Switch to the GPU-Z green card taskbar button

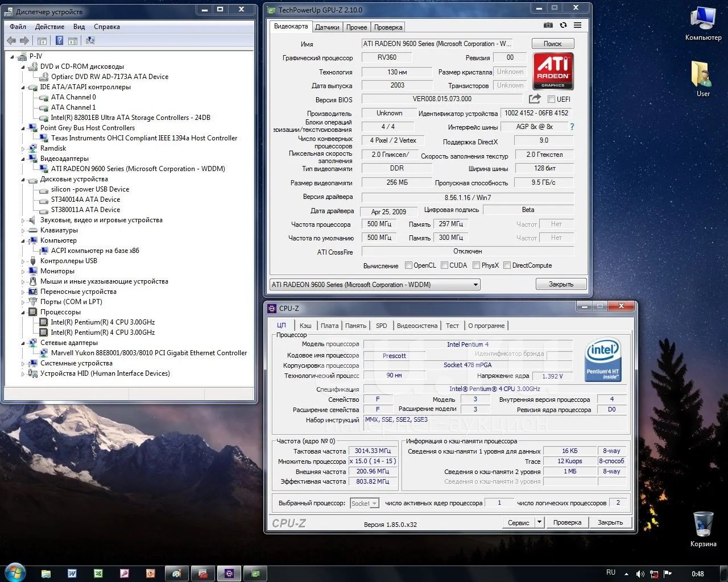pos(255,573)
